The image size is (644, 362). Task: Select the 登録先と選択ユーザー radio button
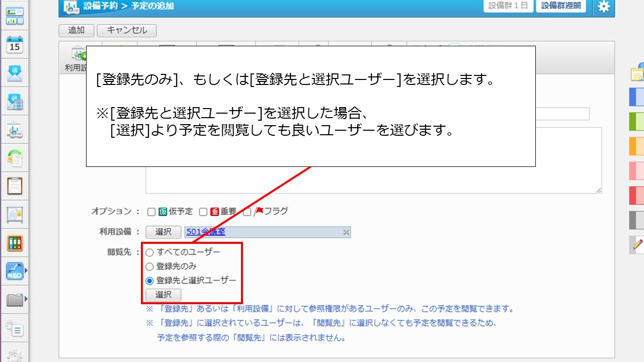(x=149, y=281)
